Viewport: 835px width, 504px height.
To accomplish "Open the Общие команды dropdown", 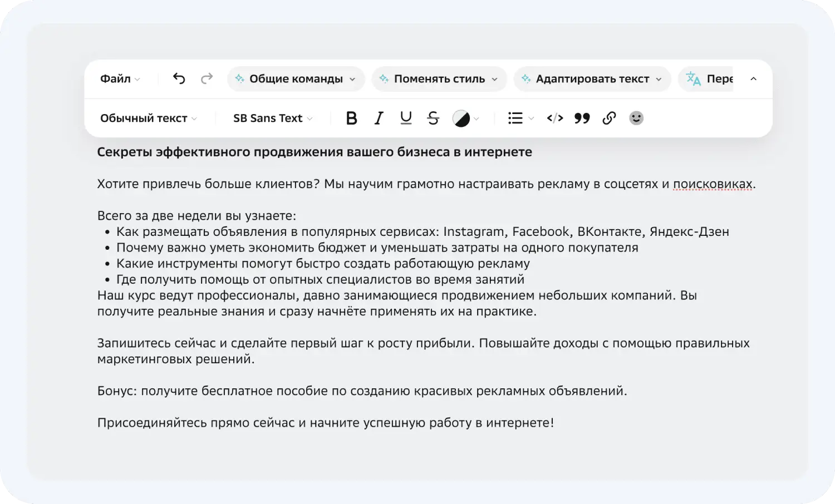I will click(x=296, y=79).
